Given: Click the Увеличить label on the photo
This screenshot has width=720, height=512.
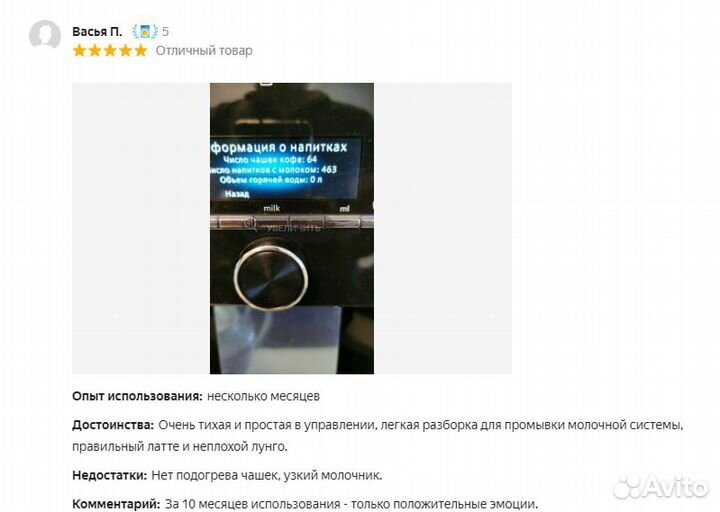Looking at the screenshot, I should click(x=293, y=228).
